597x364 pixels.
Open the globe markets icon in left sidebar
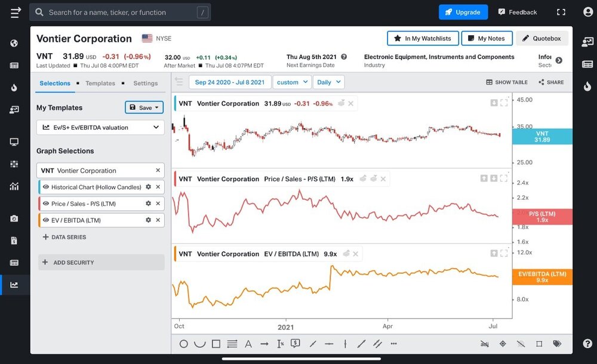14,44
